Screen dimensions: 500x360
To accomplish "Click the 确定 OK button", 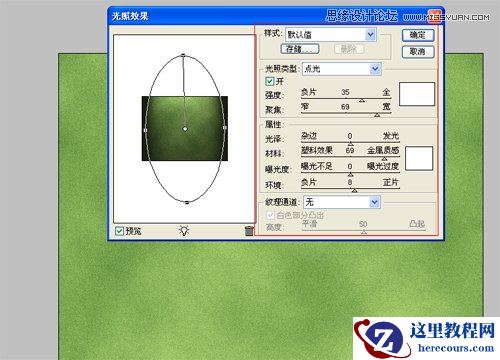I will (x=418, y=35).
